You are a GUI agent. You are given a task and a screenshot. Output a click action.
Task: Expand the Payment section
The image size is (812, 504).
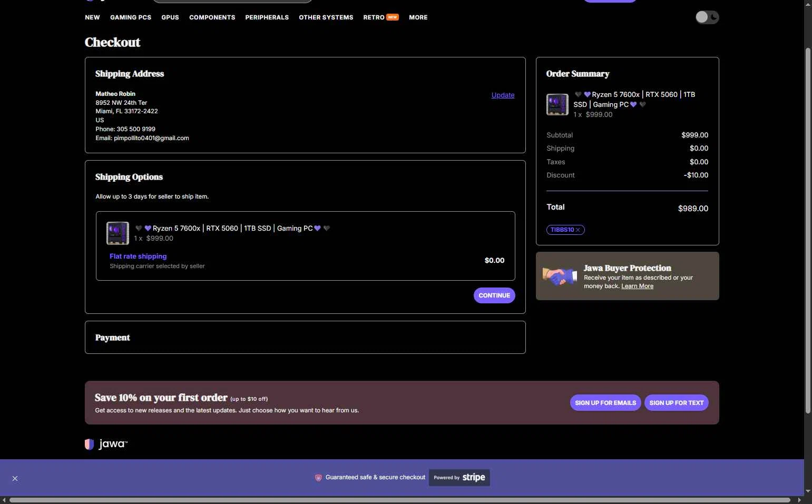[305, 338]
